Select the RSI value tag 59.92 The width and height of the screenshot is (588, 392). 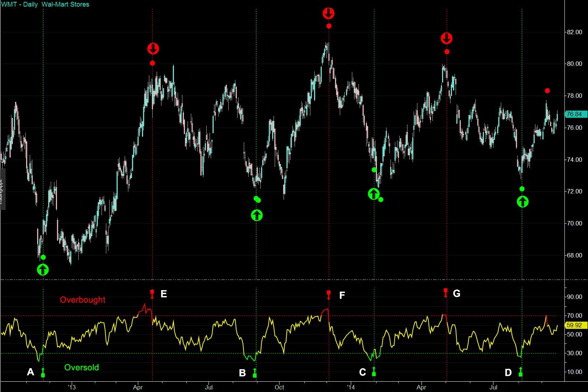click(x=575, y=325)
